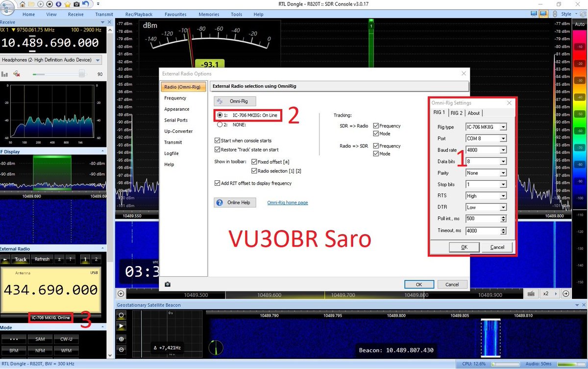Image resolution: width=588 pixels, height=369 pixels.
Task: Toggle Fixed offset [±] checkbox
Action: click(254, 162)
